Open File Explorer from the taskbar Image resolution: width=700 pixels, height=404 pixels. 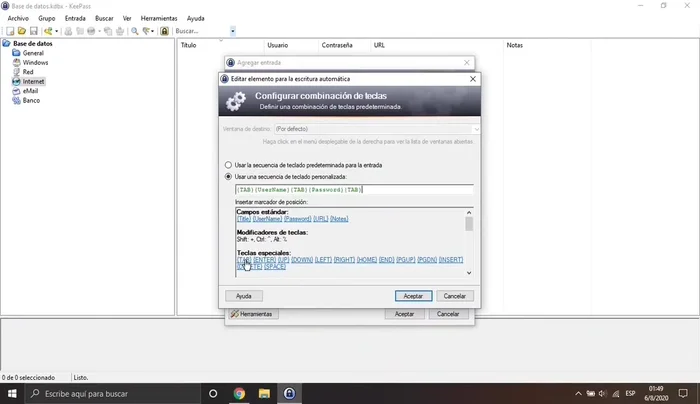pos(264,393)
